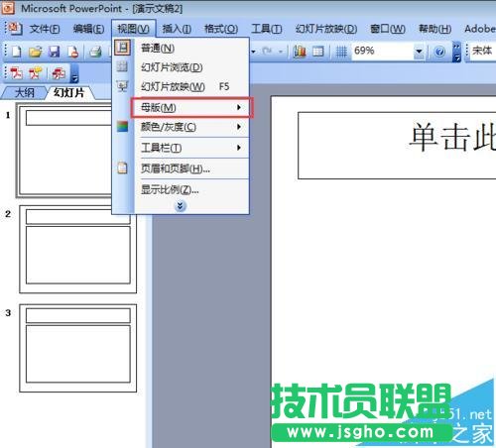Expand the 母版(M) submenu

pos(191,107)
